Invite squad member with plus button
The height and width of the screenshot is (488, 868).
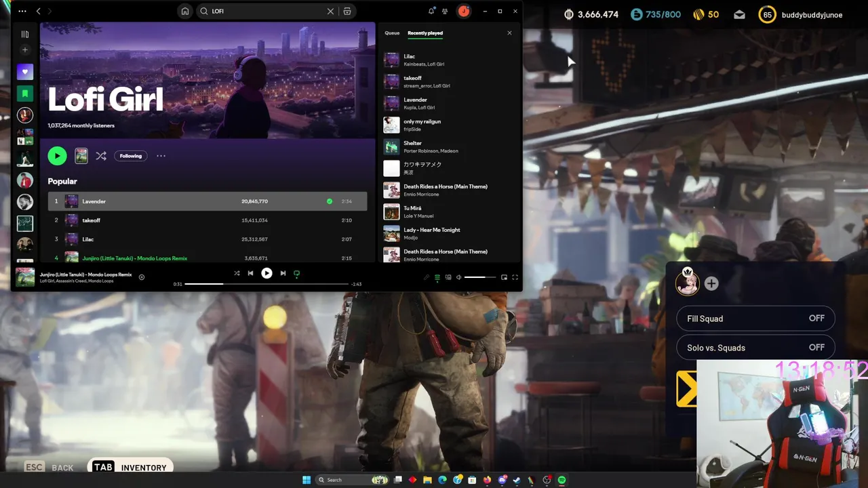pyautogui.click(x=711, y=284)
